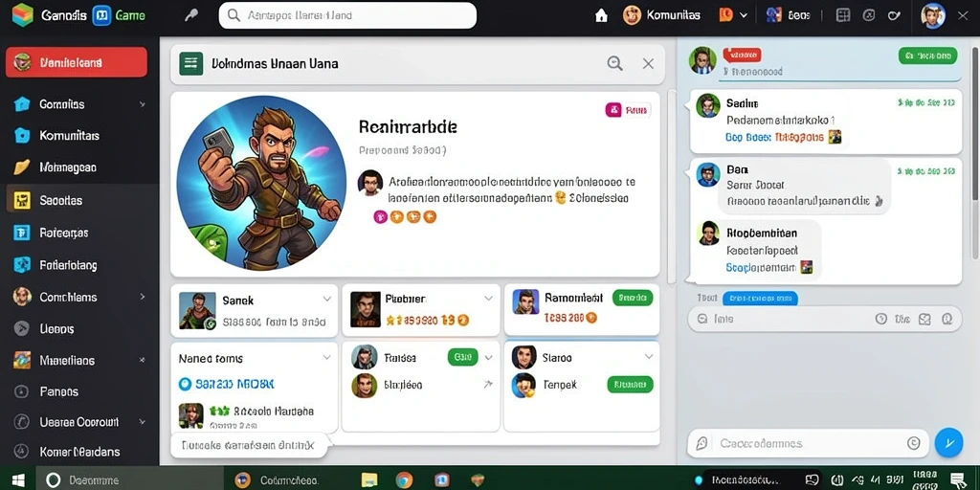Image resolution: width=980 pixels, height=490 pixels.
Task: Click the Meinangaan folder icon in sidebar
Action: (22, 167)
